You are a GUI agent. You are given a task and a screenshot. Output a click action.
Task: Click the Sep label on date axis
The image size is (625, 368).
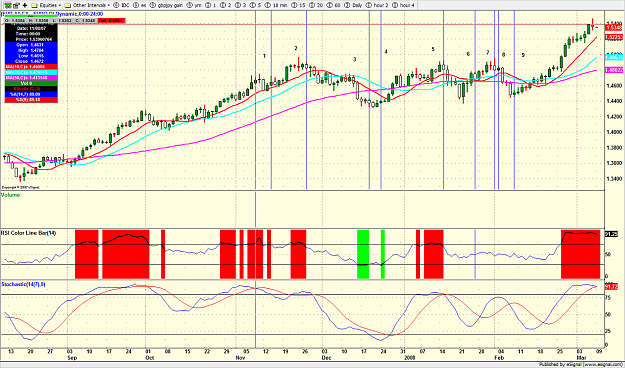pos(72,358)
